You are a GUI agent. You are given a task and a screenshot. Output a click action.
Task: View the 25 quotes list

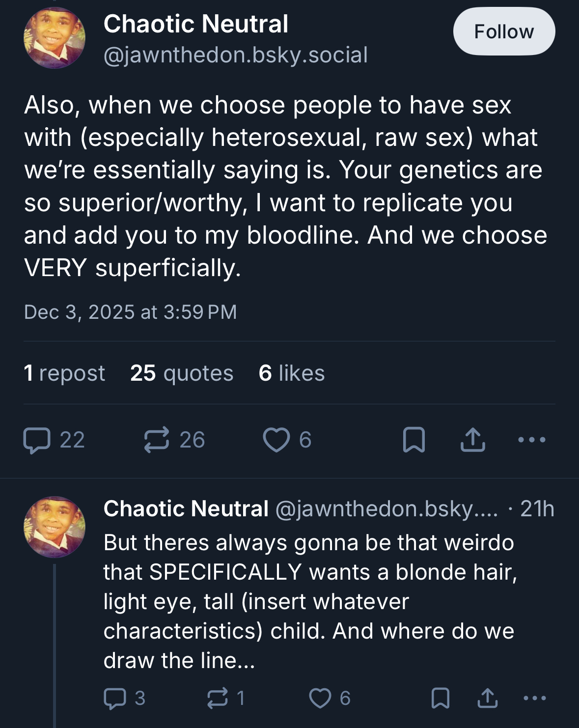[x=182, y=373]
